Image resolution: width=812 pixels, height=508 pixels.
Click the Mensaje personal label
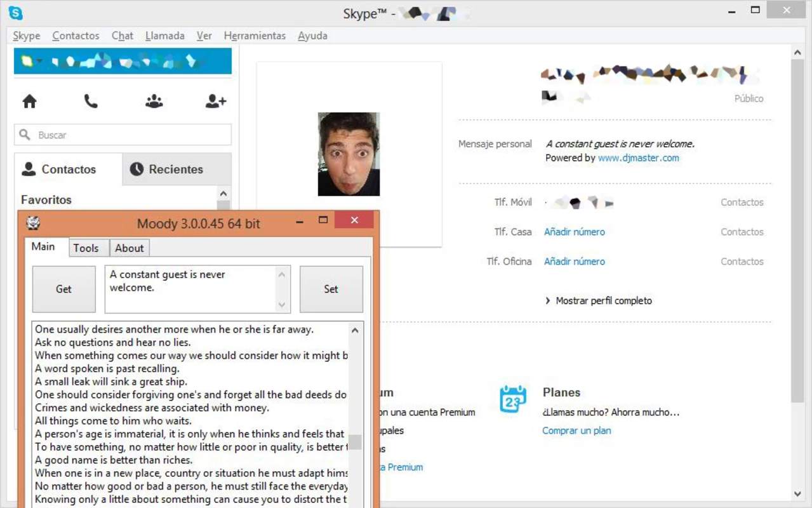pyautogui.click(x=495, y=144)
